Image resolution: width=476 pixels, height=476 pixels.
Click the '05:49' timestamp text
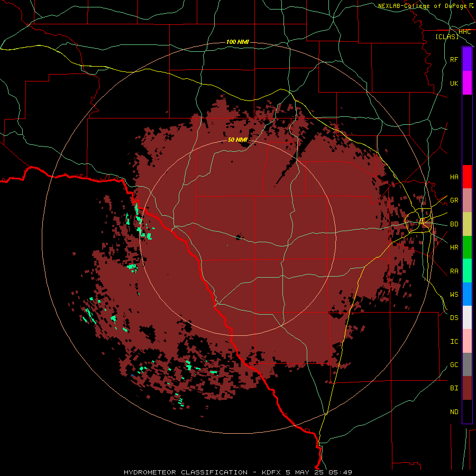pos(340,472)
